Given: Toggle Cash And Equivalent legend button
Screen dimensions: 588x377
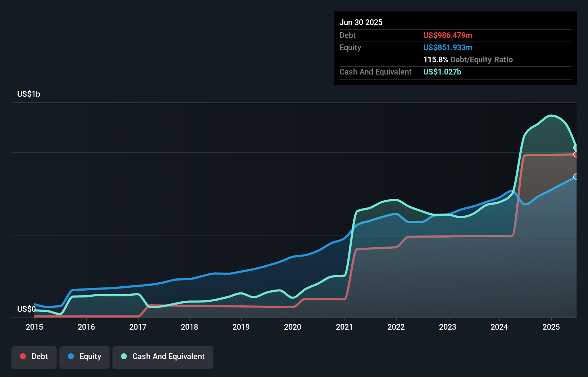Looking at the screenshot, I should [163, 357].
